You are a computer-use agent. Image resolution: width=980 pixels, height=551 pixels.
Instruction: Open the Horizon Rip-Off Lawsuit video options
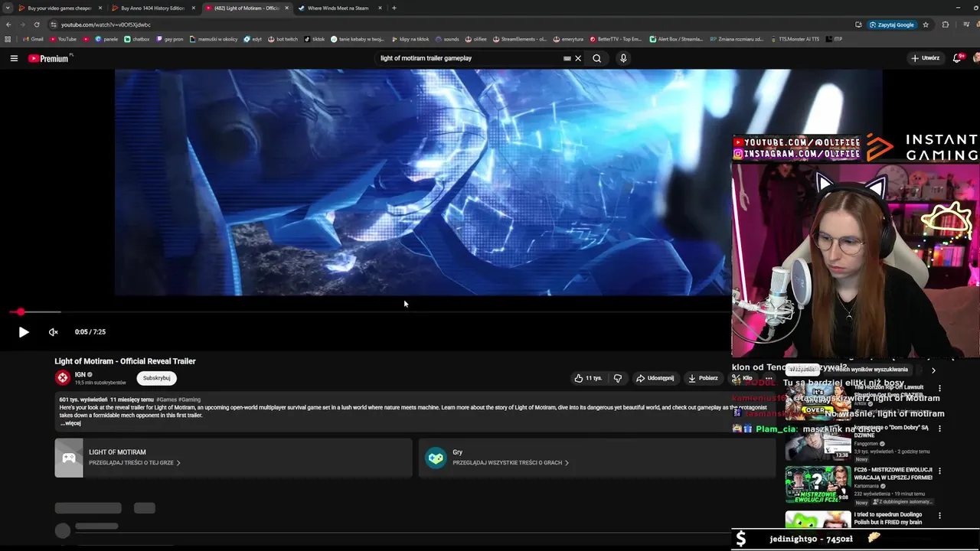click(x=940, y=388)
